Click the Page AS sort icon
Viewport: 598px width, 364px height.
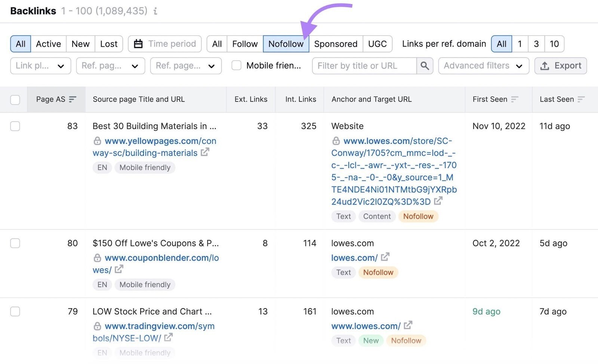pos(73,99)
